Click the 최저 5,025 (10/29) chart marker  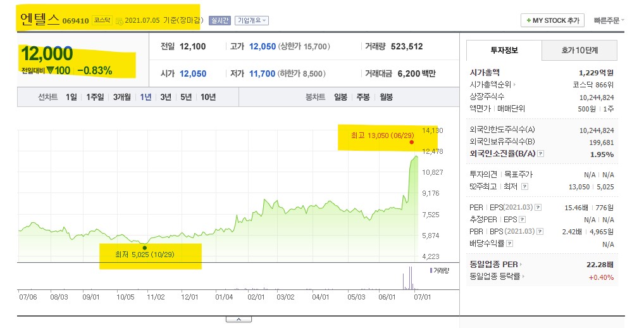tap(145, 248)
